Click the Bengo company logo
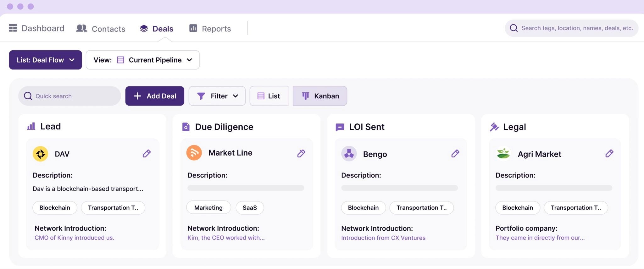Viewport: 644px width, 269px height. 349,154
